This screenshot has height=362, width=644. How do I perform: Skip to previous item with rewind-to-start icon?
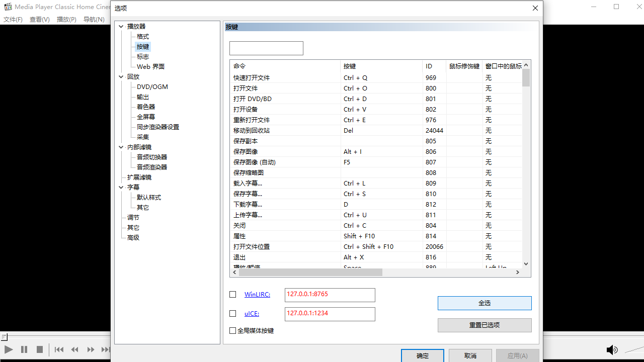pyautogui.click(x=58, y=349)
